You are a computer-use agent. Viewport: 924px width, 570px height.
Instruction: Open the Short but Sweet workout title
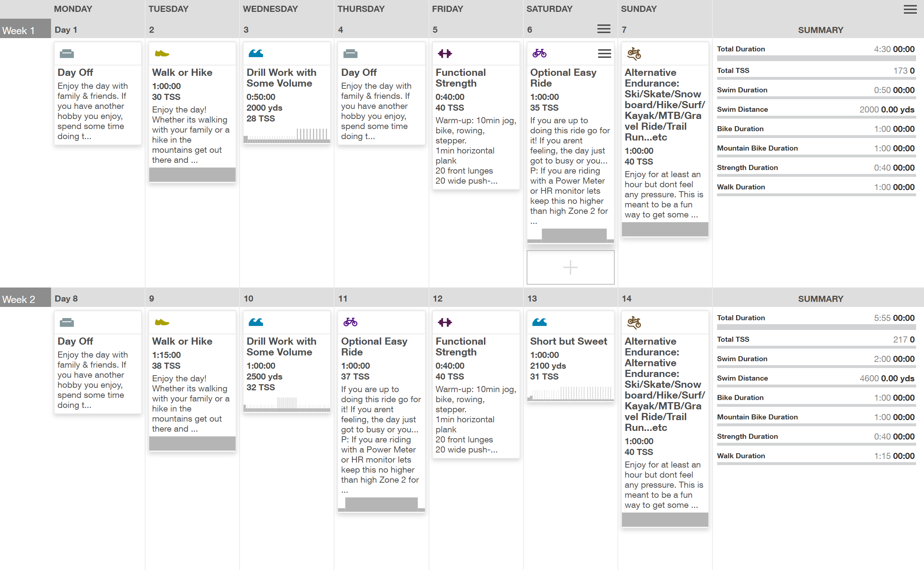pyautogui.click(x=568, y=341)
